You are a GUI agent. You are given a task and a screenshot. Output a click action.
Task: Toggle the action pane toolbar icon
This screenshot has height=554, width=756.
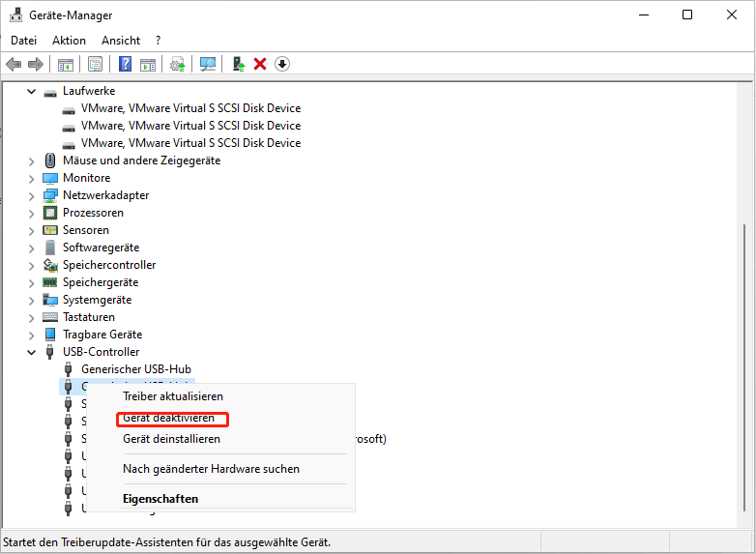tap(148, 64)
